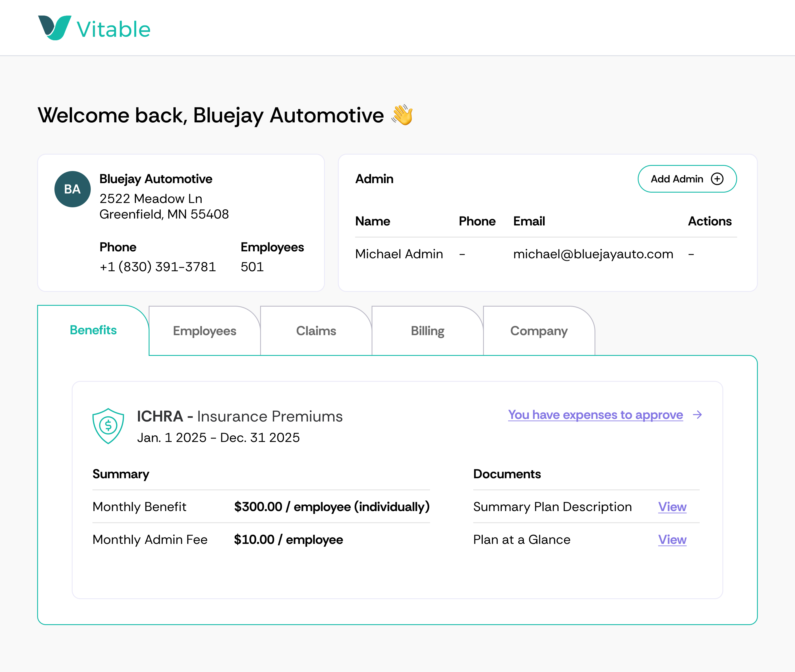Click the Email column header
Screen dimensions: 795x672
pyautogui.click(x=529, y=221)
